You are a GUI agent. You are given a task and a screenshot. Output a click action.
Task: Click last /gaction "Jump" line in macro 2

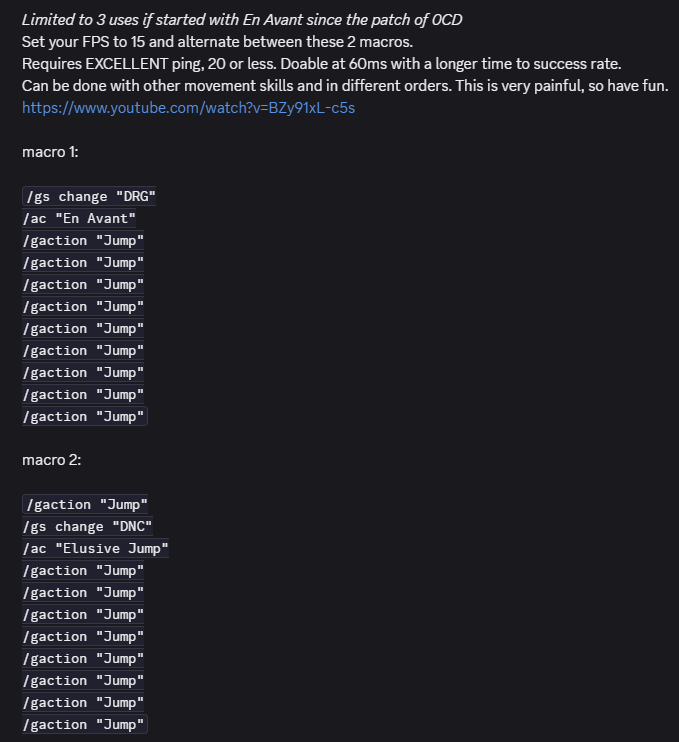tap(85, 724)
